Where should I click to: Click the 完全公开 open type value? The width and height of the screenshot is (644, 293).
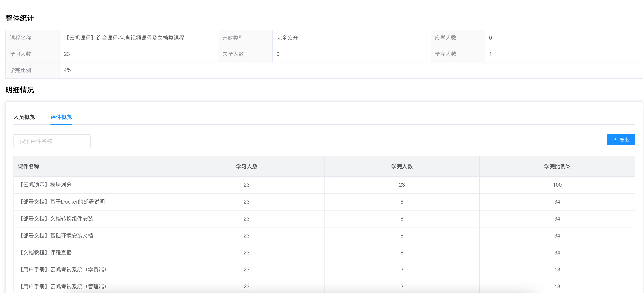point(287,38)
